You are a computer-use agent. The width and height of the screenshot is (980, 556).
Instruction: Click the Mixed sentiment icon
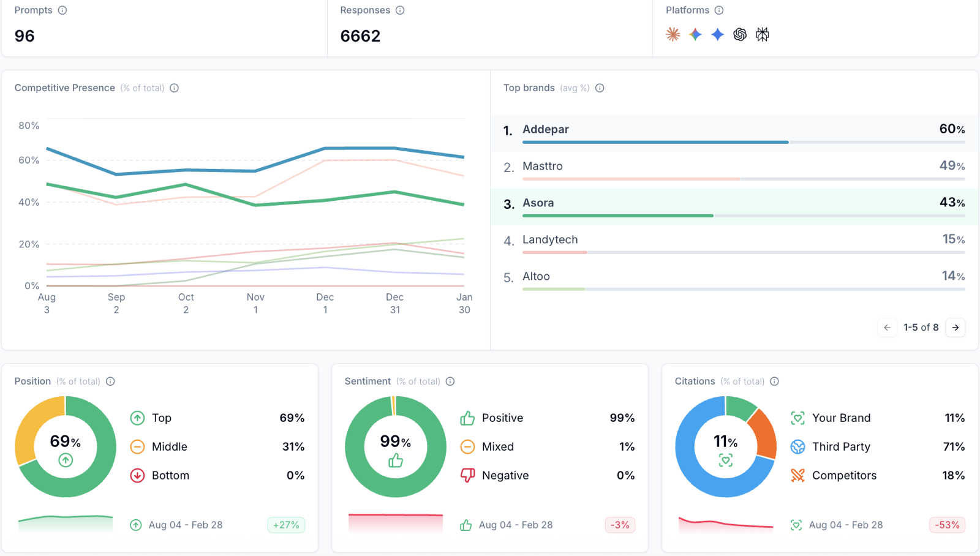pyautogui.click(x=467, y=447)
